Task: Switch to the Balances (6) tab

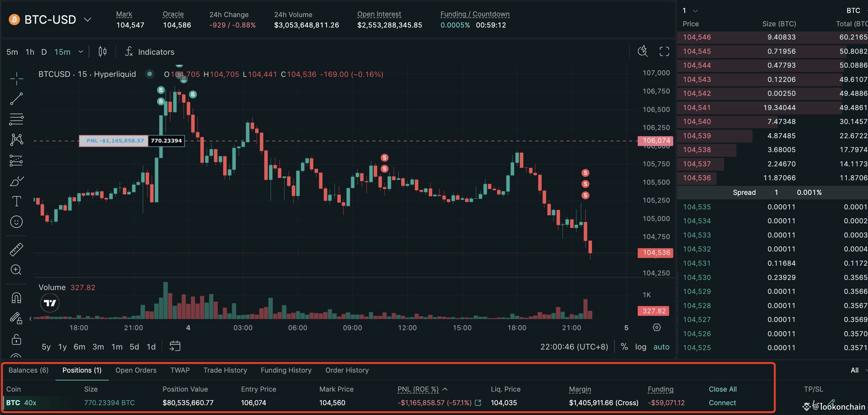Action: [x=29, y=370]
